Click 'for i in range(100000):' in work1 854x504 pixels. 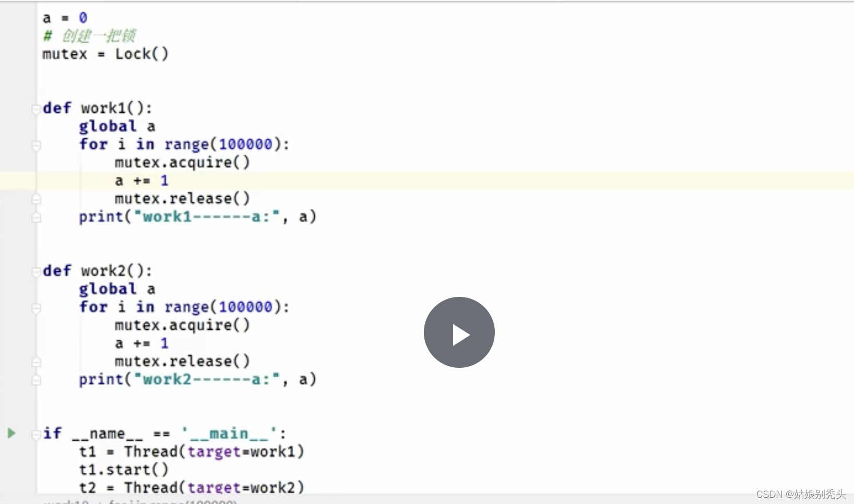184,145
